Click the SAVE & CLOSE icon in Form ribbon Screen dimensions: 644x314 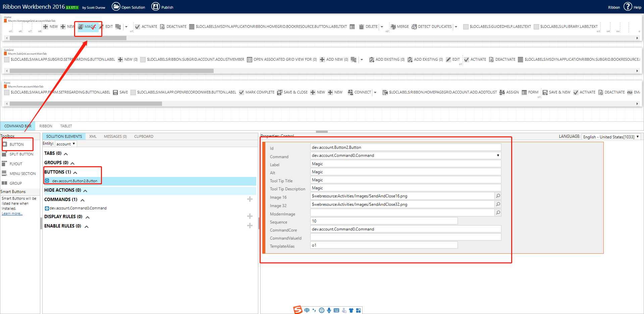(x=279, y=92)
